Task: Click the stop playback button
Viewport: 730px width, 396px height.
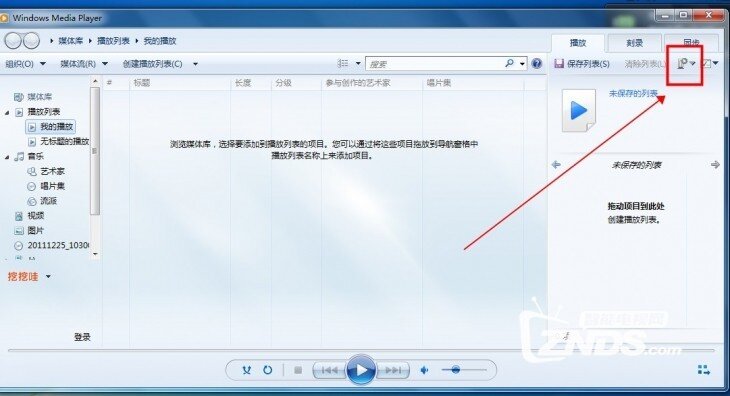Action: (298, 370)
